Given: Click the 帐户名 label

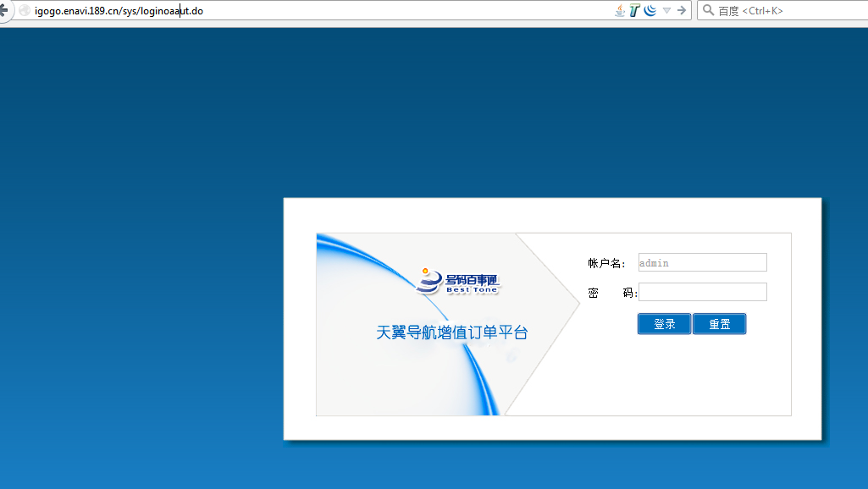Looking at the screenshot, I should 606,263.
